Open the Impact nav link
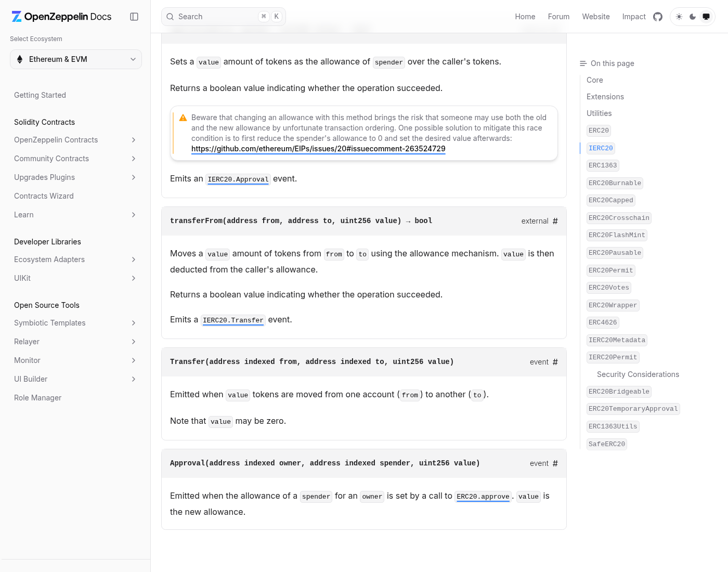 [634, 17]
